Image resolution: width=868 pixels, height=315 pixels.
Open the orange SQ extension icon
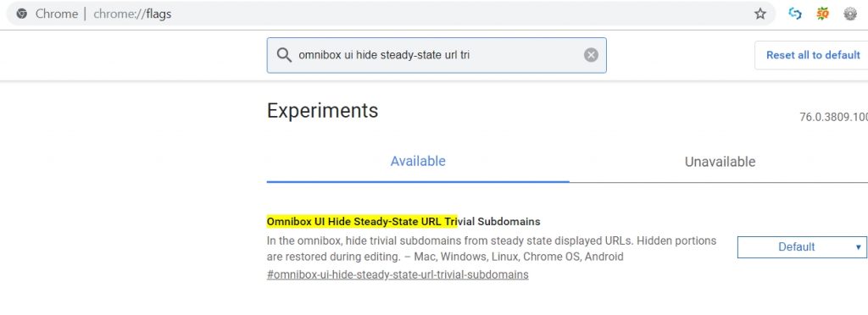[x=822, y=14]
